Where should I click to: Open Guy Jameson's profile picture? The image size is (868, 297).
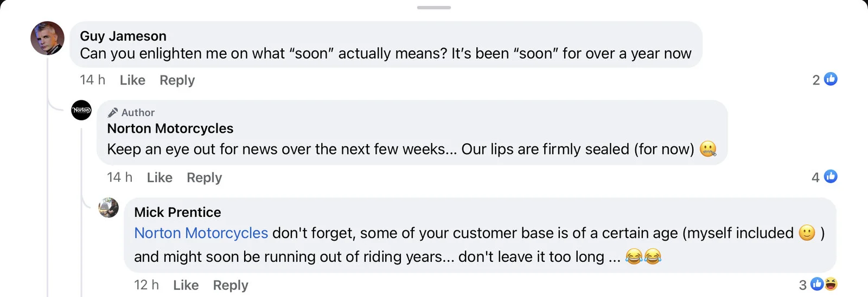click(x=47, y=38)
